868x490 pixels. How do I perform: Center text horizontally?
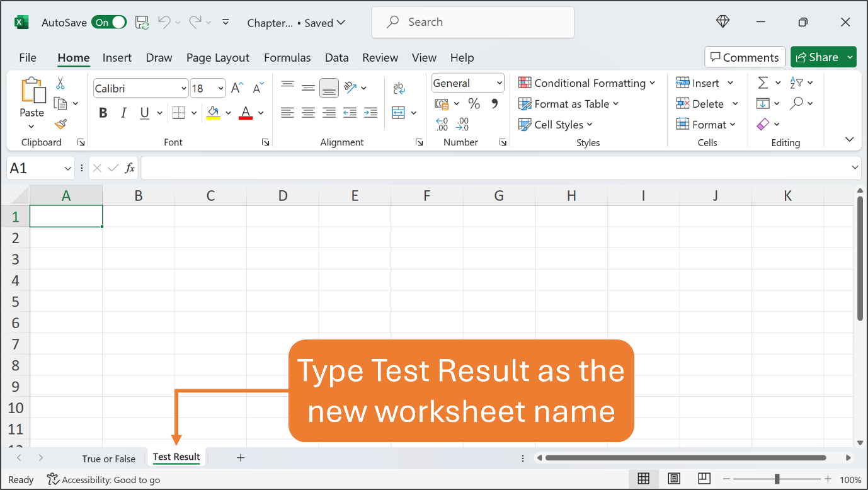click(x=308, y=113)
